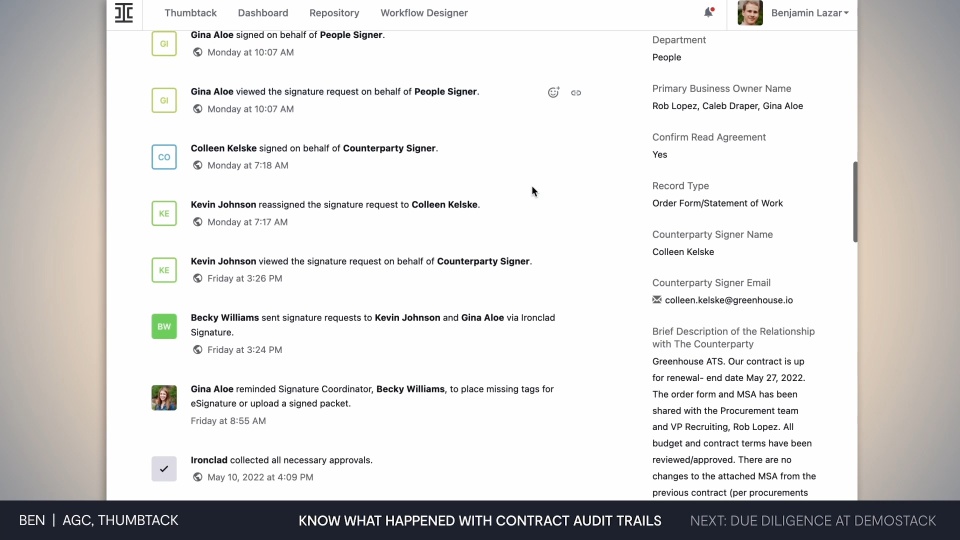
Task: Click Gina Aloe's photo avatar
Action: 164,397
